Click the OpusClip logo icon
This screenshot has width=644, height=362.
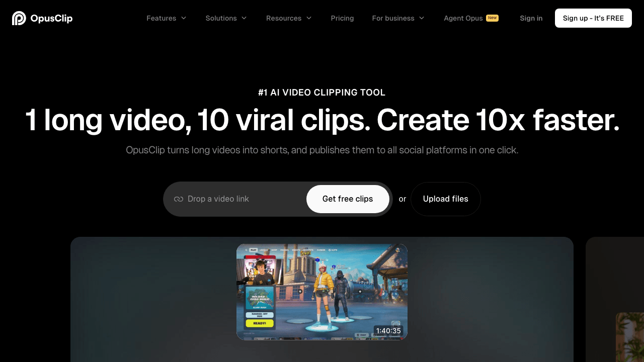point(19,18)
